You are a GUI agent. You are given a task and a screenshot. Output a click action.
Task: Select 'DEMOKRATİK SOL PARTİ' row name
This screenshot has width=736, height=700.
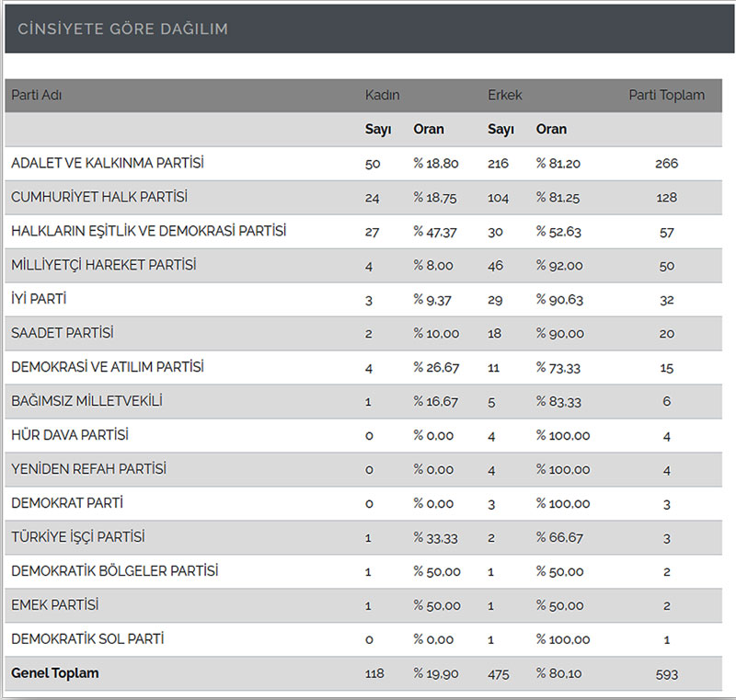[x=87, y=639]
